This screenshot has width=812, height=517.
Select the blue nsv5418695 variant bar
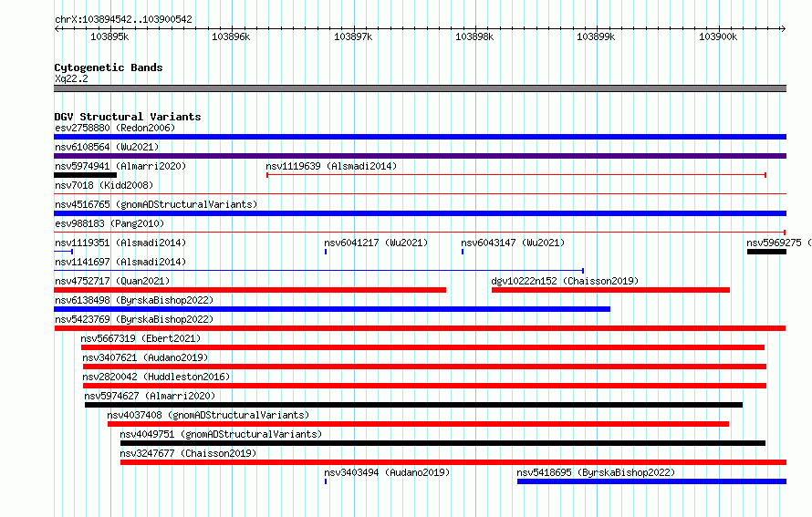tap(652, 481)
